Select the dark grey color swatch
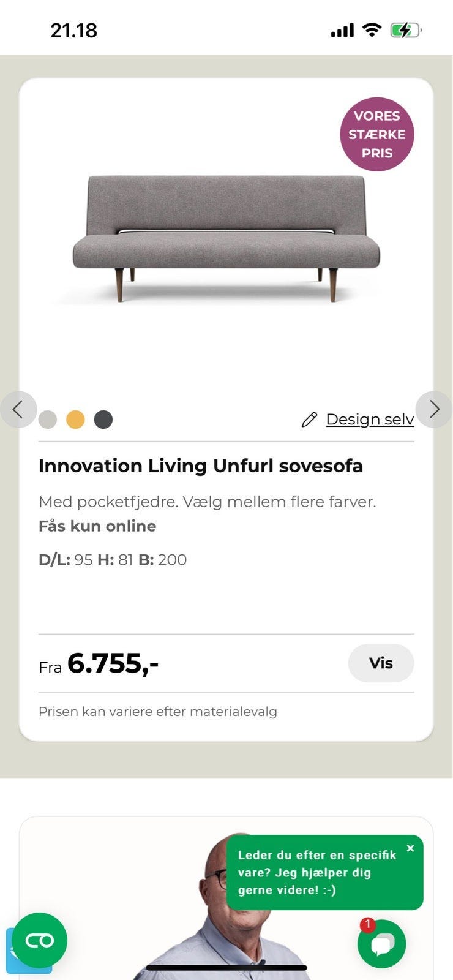The width and height of the screenshot is (453, 980). coord(103,420)
